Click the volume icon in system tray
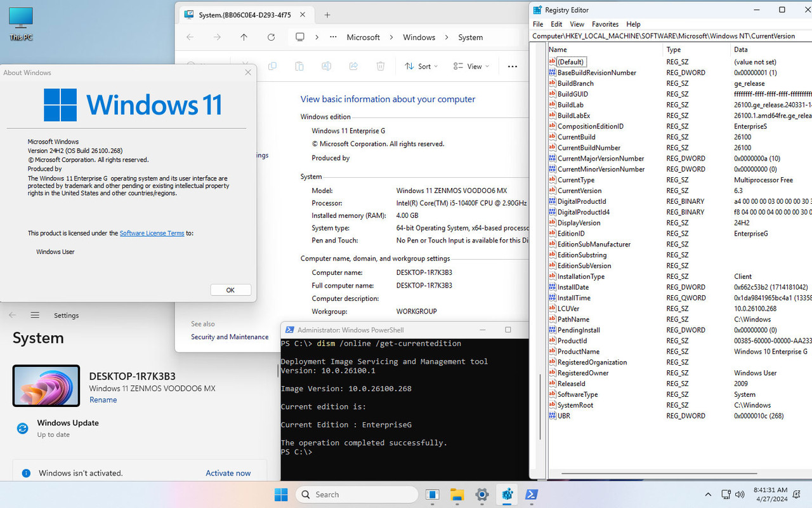Viewport: 812px width, 508px height. (x=740, y=494)
